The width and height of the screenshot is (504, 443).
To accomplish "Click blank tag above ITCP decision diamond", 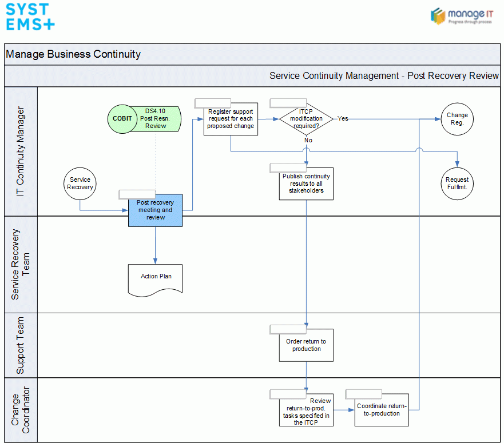I will point(288,103).
